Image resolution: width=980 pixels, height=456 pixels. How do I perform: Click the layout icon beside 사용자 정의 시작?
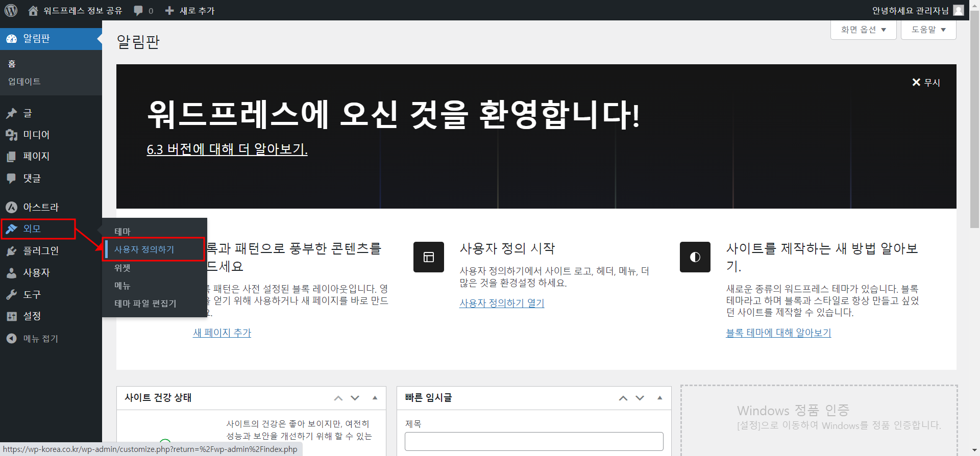[x=429, y=257]
